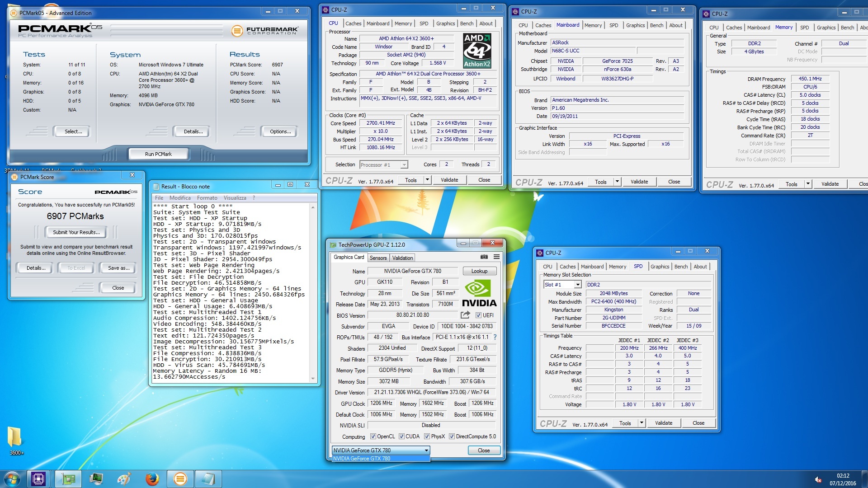Click the NVIDIA logo in GPU-Z
868x488 pixels.
(479, 293)
